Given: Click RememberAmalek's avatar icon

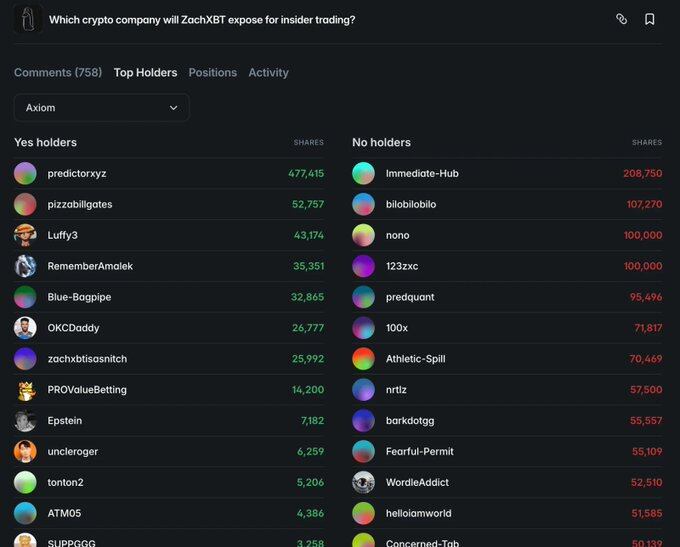Looking at the screenshot, I should point(25,266).
